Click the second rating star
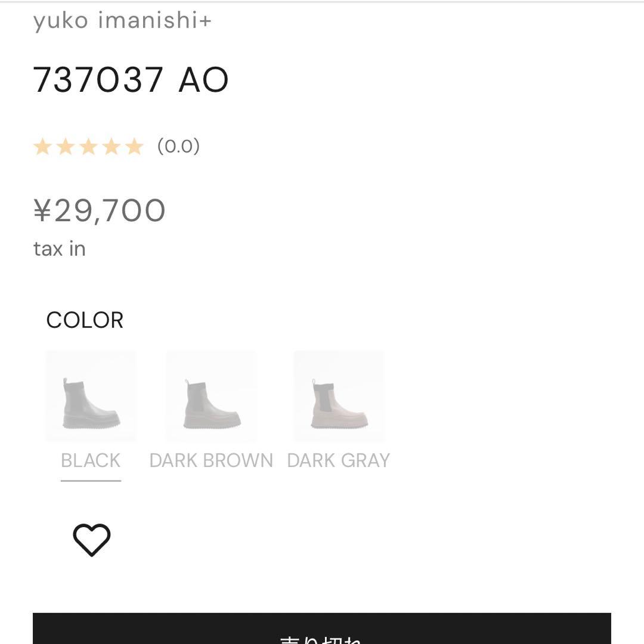The height and width of the screenshot is (644, 644). coord(66,146)
